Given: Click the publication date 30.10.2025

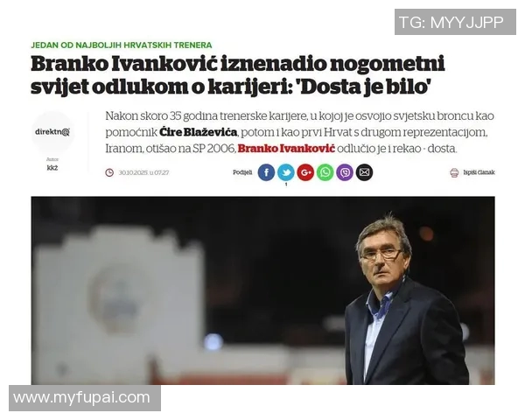Looking at the screenshot, I should tap(143, 172).
